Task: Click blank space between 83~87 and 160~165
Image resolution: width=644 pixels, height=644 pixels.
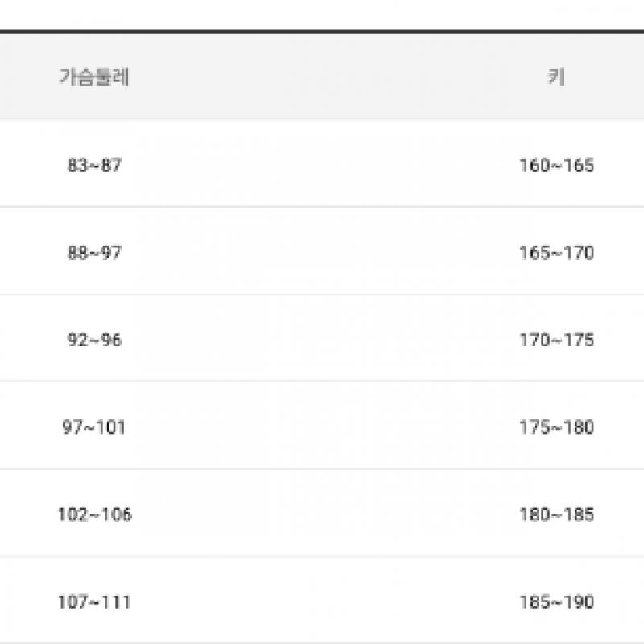Action: click(322, 166)
